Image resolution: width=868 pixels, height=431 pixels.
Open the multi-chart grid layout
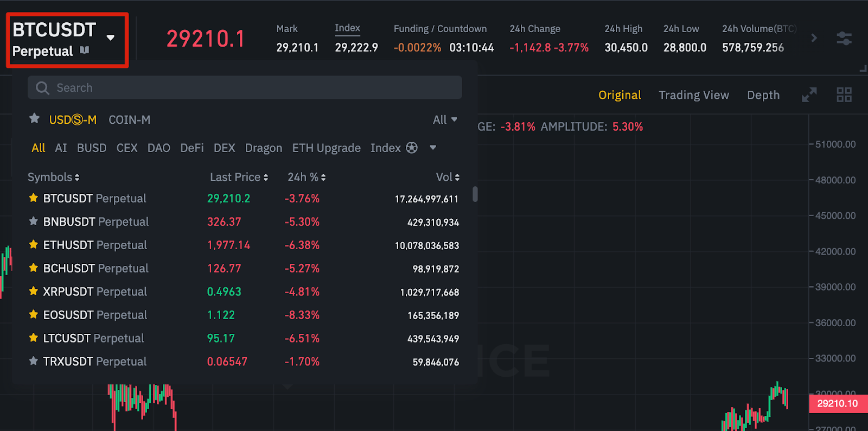844,95
